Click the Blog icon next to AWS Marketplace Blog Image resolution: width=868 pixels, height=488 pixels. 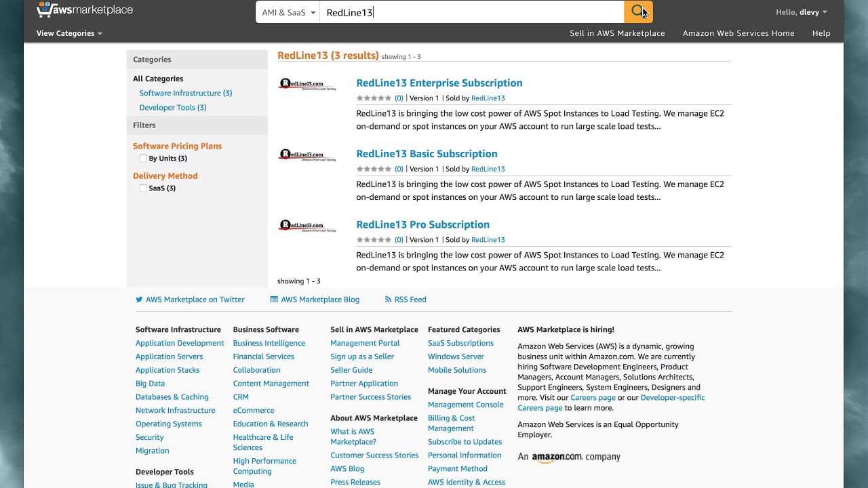pyautogui.click(x=274, y=300)
